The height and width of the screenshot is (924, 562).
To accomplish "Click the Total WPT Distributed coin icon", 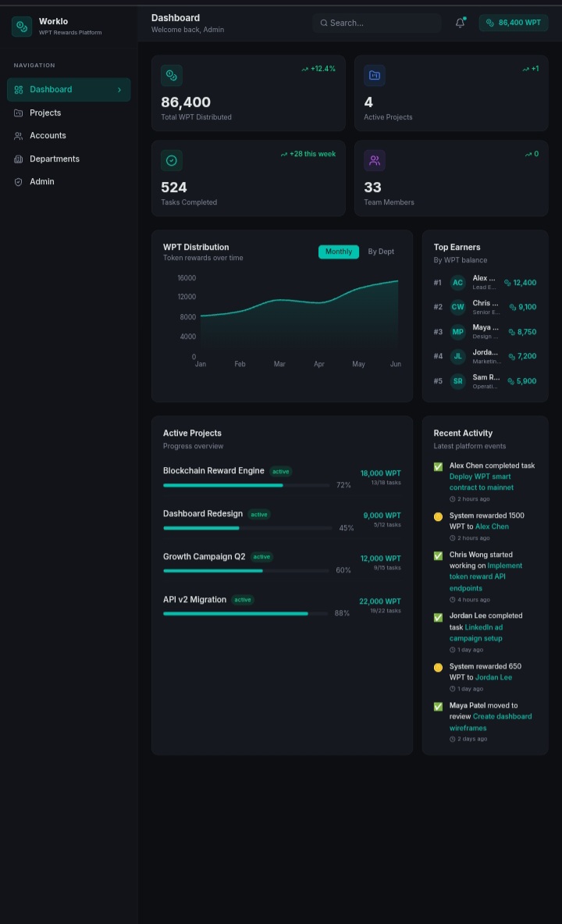I will click(172, 76).
